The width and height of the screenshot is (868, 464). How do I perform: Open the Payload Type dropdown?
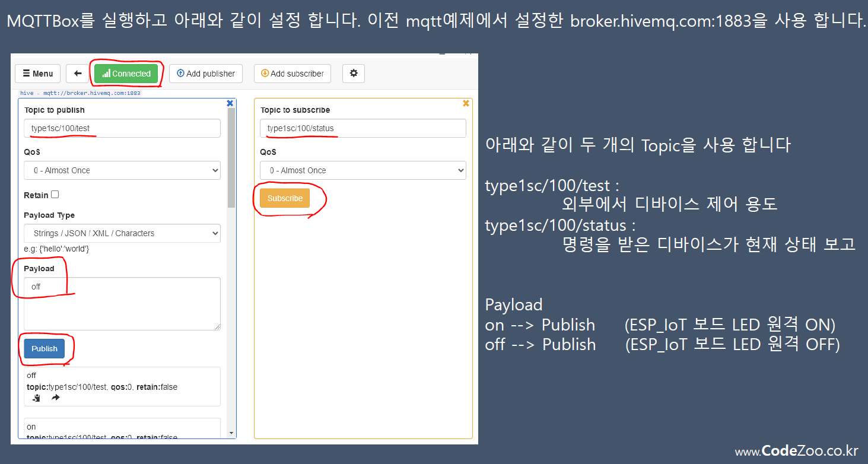(122, 233)
